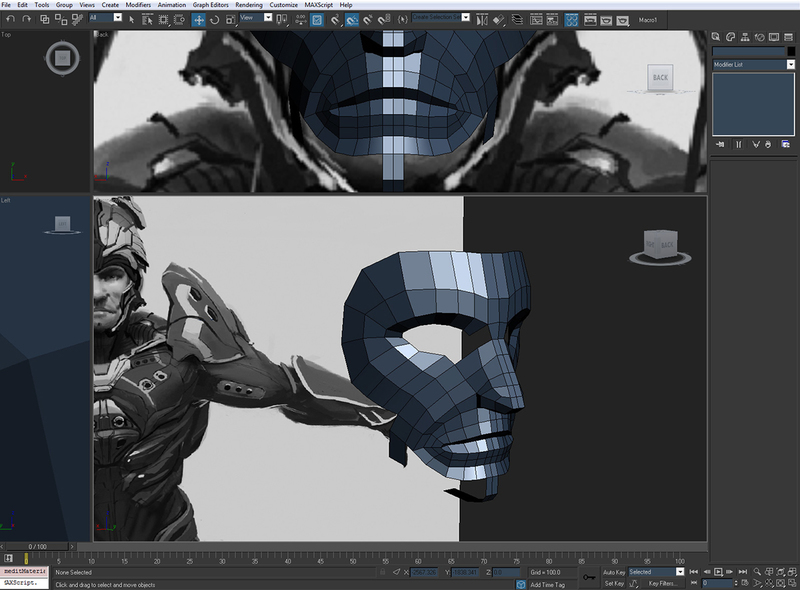Click the Set Key button

point(614,583)
